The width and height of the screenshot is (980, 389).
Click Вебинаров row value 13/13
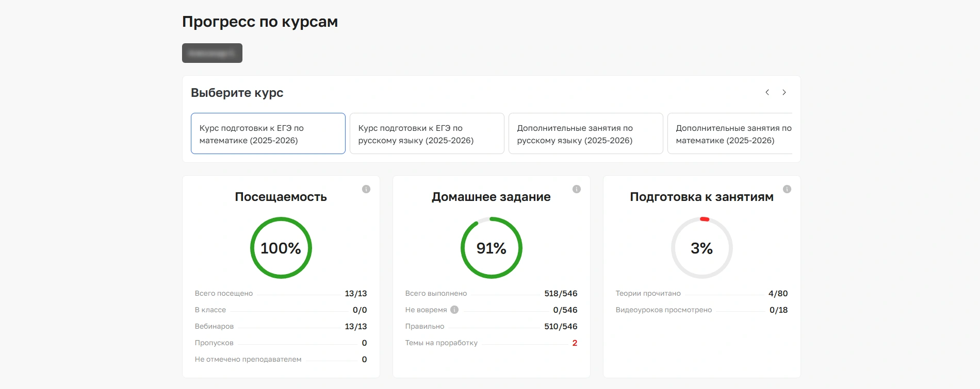[355, 327]
